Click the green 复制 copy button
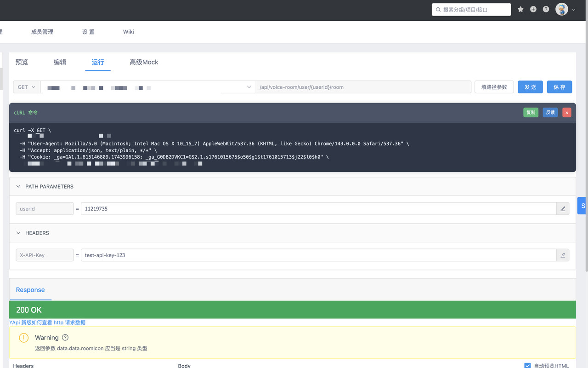 (531, 113)
